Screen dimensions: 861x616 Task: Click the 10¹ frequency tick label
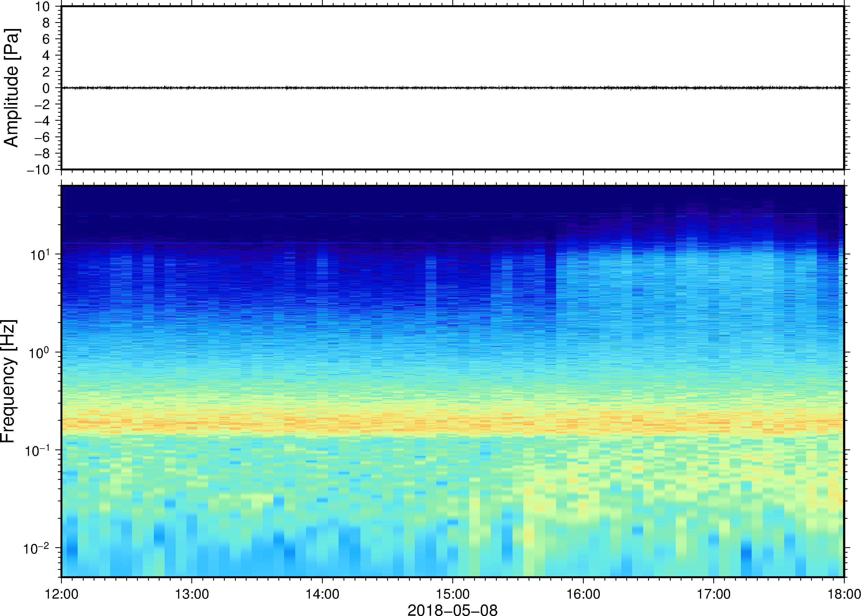coord(40,254)
